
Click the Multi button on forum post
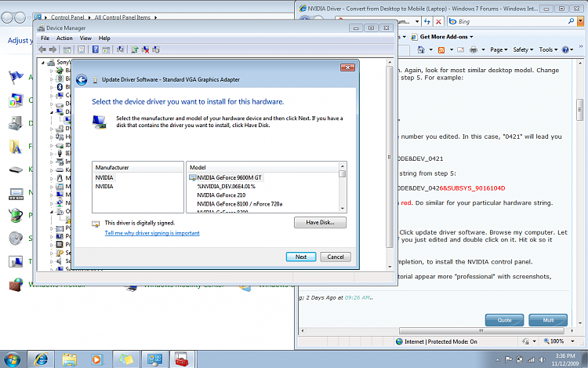click(x=548, y=320)
